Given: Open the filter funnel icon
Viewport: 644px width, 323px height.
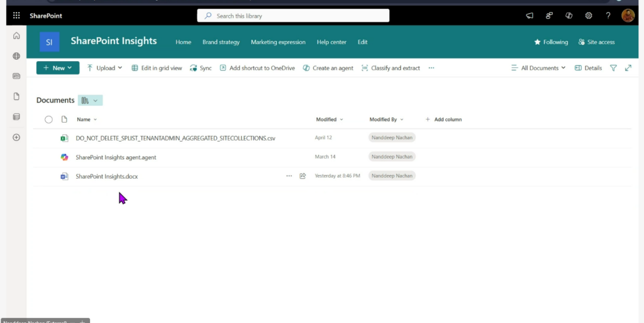Looking at the screenshot, I should (x=613, y=68).
